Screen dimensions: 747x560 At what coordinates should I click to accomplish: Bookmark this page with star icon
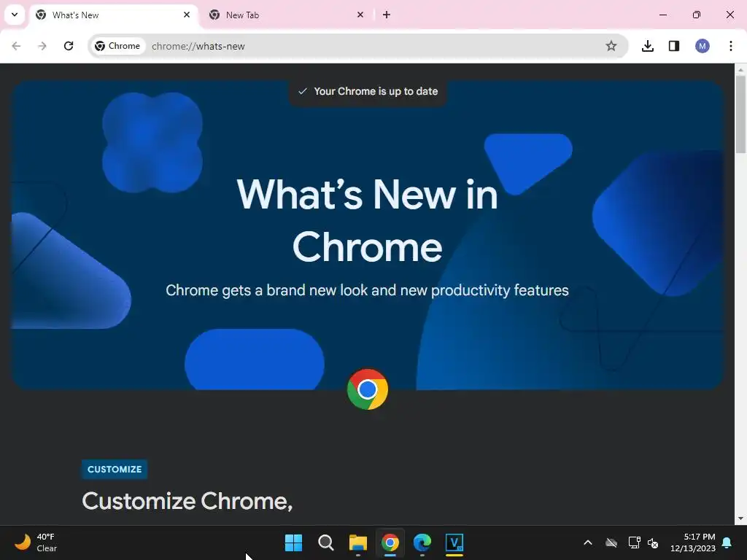tap(611, 46)
